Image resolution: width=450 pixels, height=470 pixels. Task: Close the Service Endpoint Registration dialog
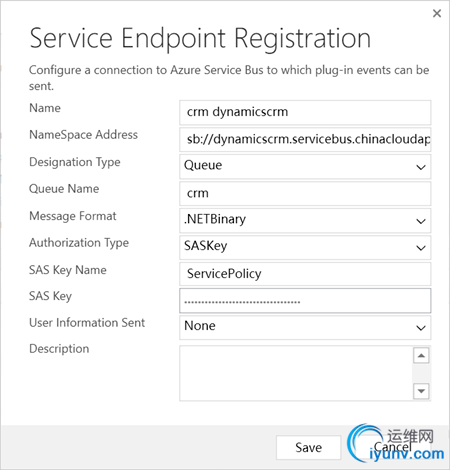point(437,13)
